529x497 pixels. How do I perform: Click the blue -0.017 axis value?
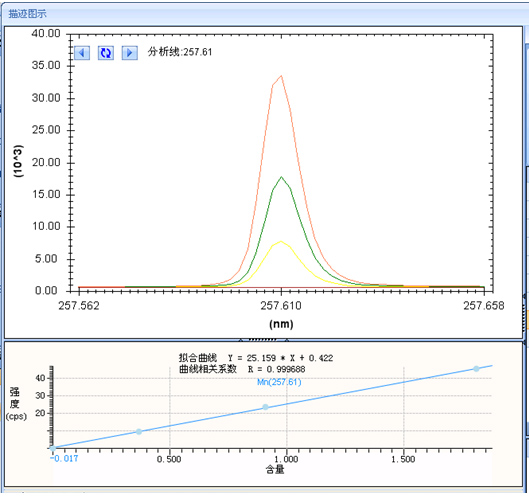pos(64,459)
